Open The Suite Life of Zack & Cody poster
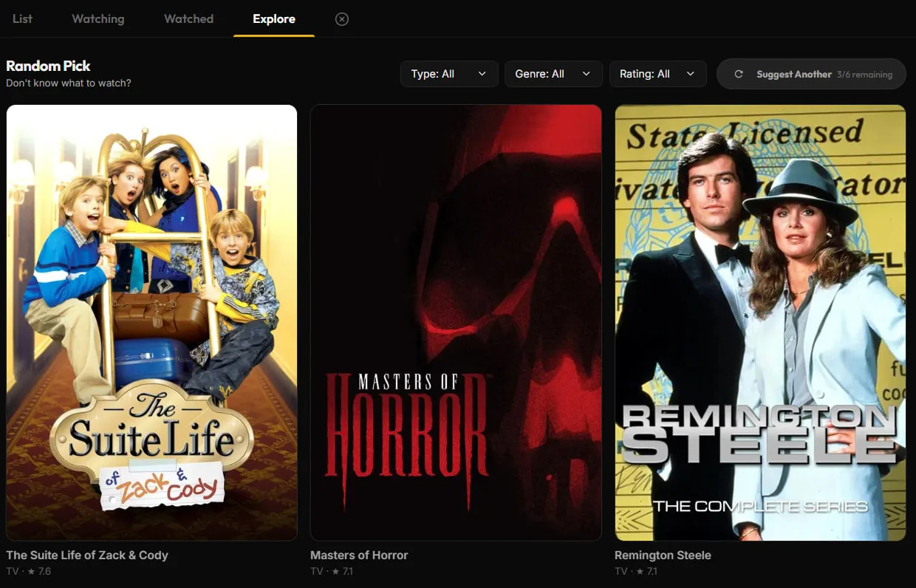The image size is (916, 588). tap(151, 322)
